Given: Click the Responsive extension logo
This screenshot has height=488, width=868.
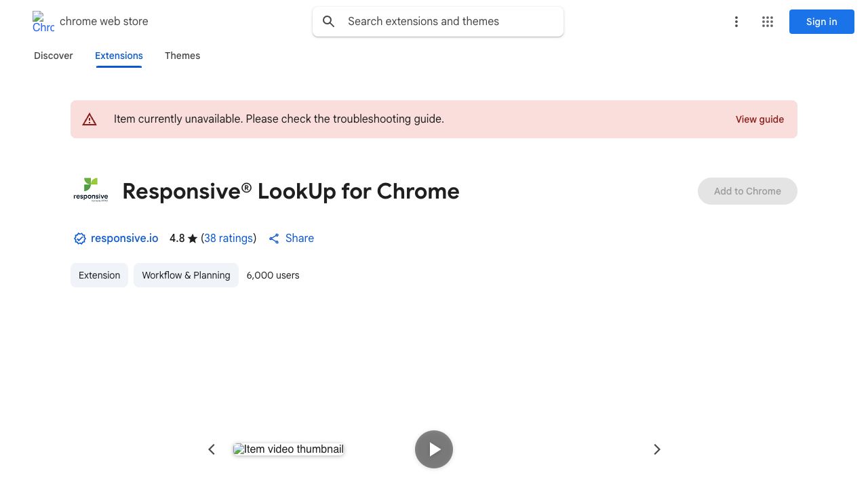Looking at the screenshot, I should coord(91,191).
